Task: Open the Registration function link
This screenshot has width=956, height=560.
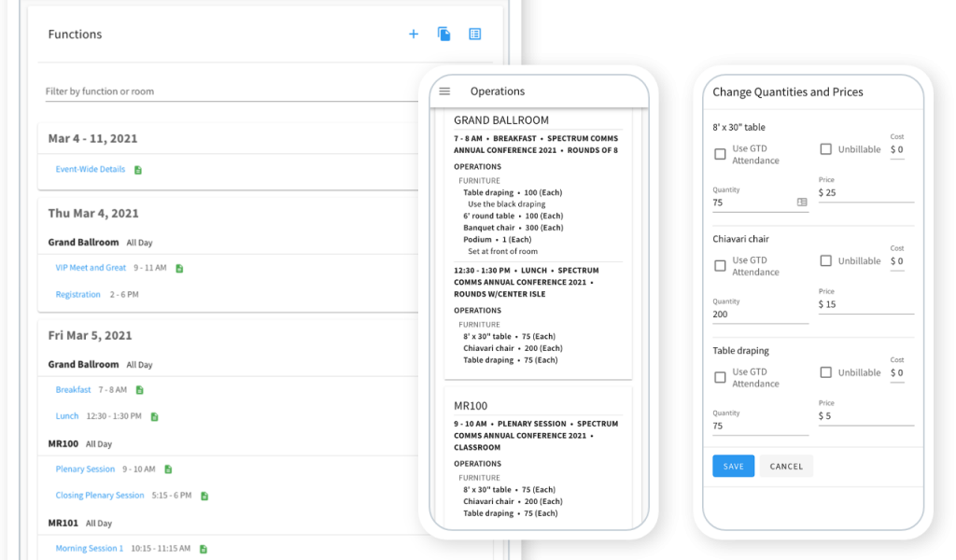Action: pos(77,295)
